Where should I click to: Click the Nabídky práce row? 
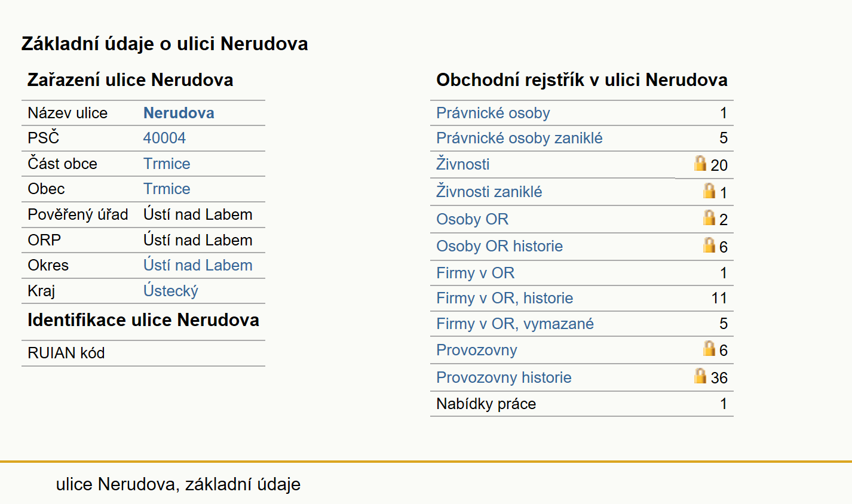pyautogui.click(x=581, y=404)
